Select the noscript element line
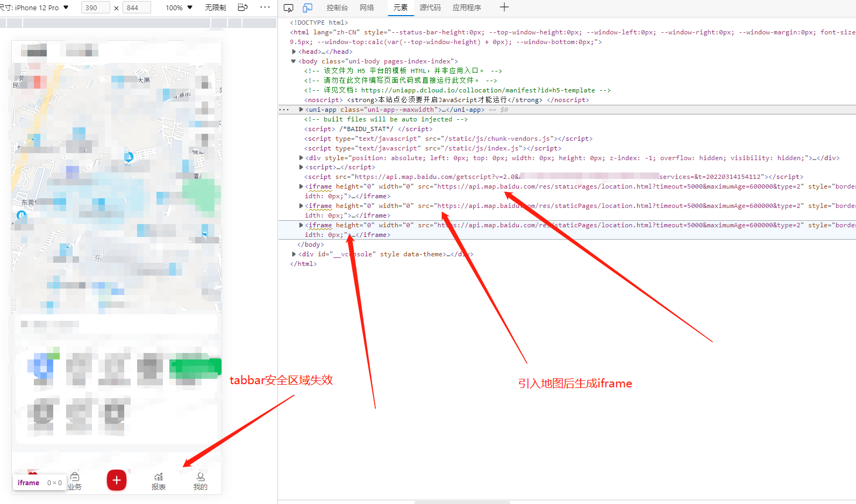Viewport: 856px width, 504px height. (447, 100)
